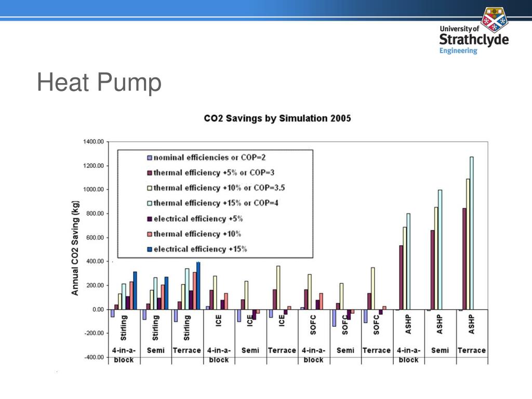Click the y-axis value 600.00

coord(95,238)
